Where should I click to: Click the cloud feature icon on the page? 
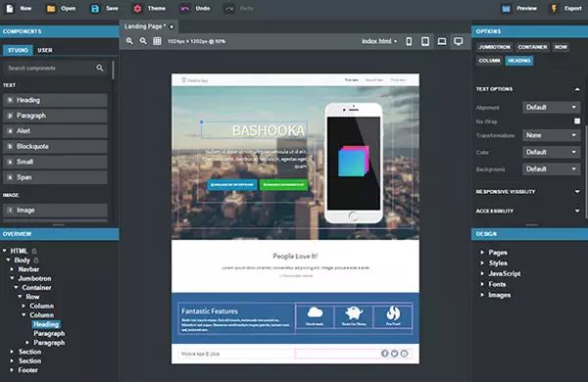click(315, 312)
